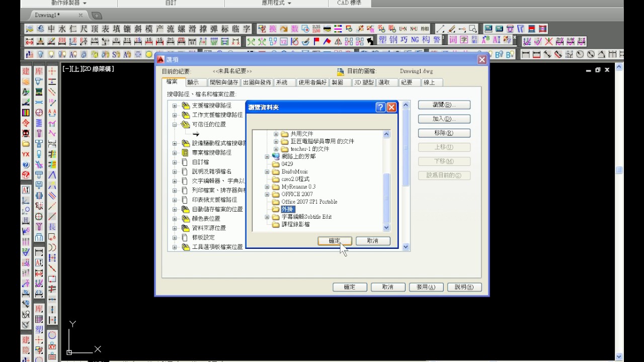
Task: Collapse the 可信任的位置 tree node
Action: [x=175, y=124]
